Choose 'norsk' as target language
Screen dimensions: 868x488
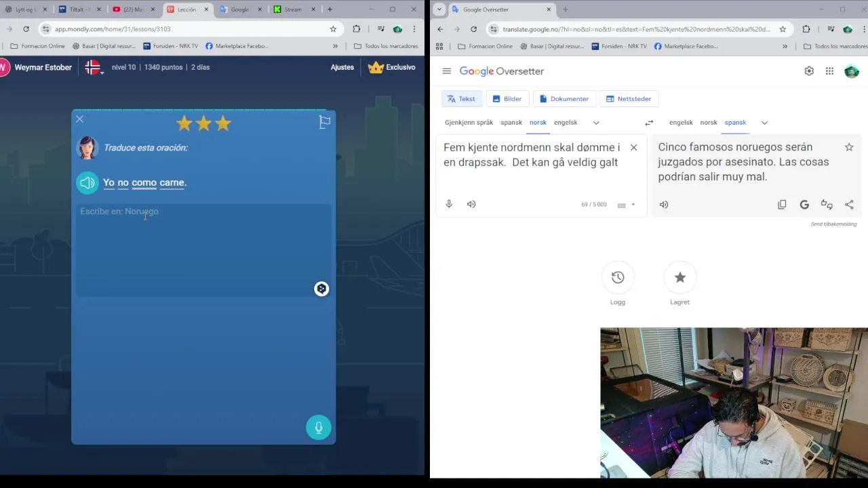coord(709,123)
